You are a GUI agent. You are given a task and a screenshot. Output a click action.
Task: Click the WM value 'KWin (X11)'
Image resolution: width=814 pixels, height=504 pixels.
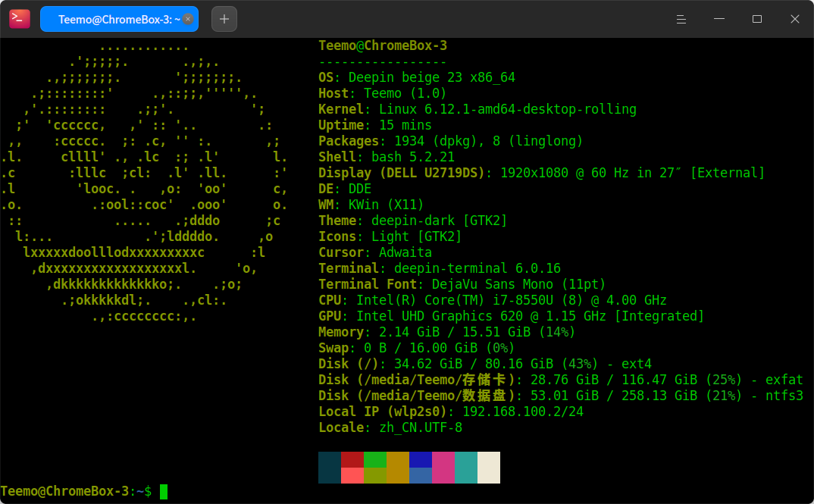point(387,205)
